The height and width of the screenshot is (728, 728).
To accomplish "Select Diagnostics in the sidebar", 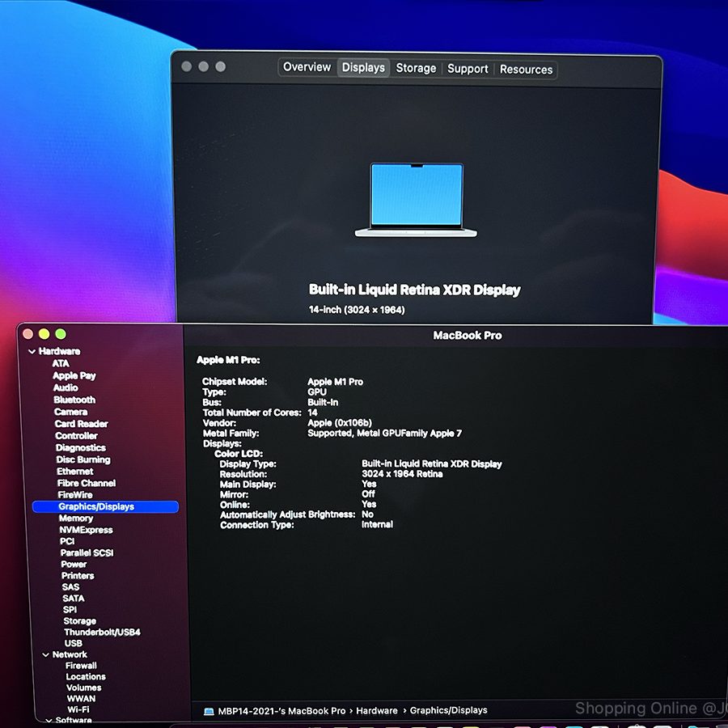I will 81,448.
